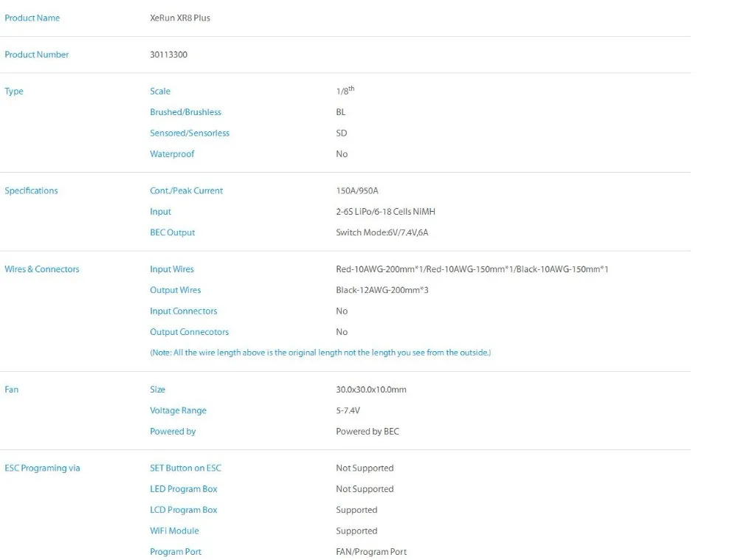
Task: Click the Fan section heading
Action: tap(12, 390)
